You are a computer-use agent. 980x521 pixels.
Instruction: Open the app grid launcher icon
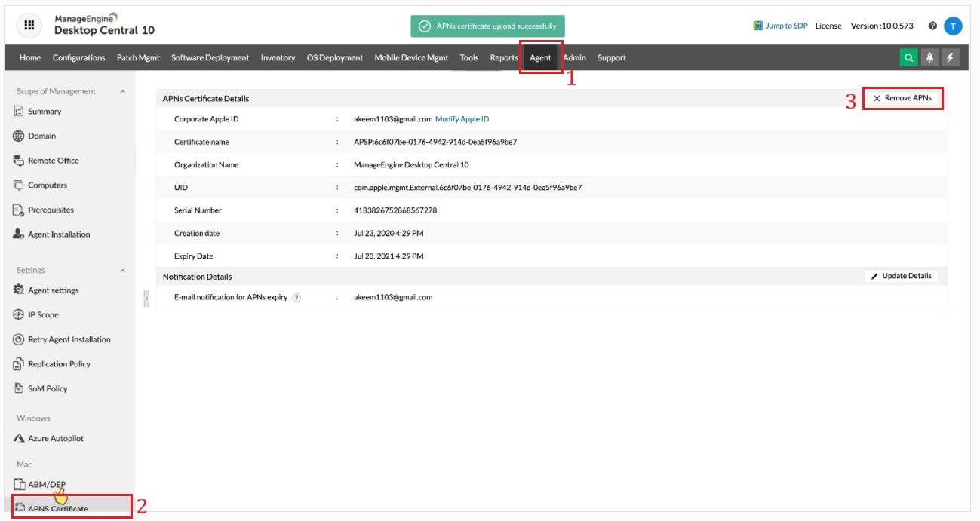click(x=29, y=25)
